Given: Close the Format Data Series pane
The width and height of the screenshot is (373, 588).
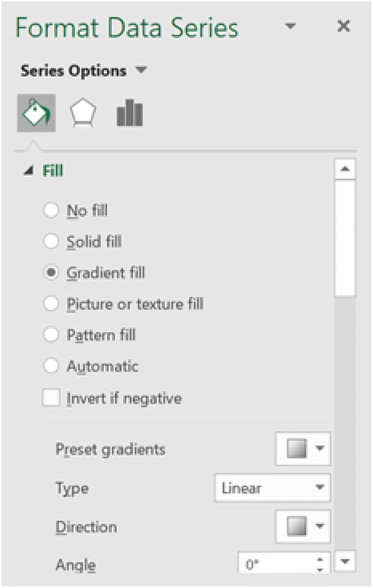Looking at the screenshot, I should click(343, 26).
